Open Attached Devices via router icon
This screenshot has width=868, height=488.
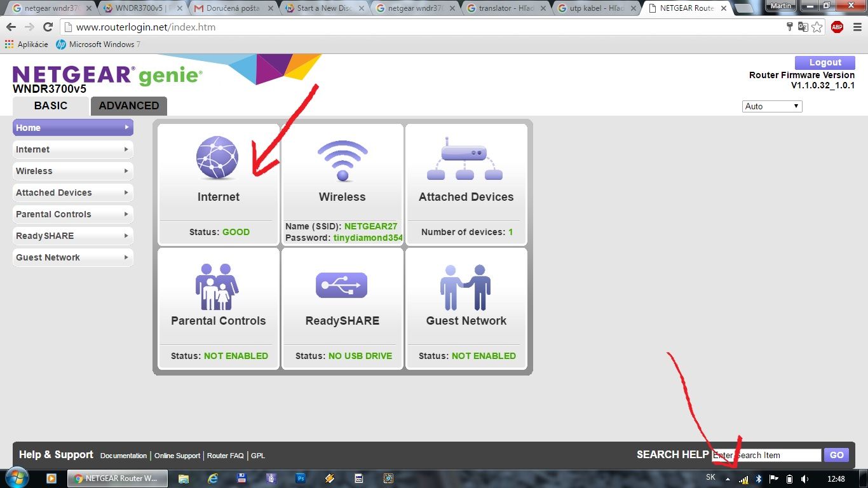coord(466,156)
